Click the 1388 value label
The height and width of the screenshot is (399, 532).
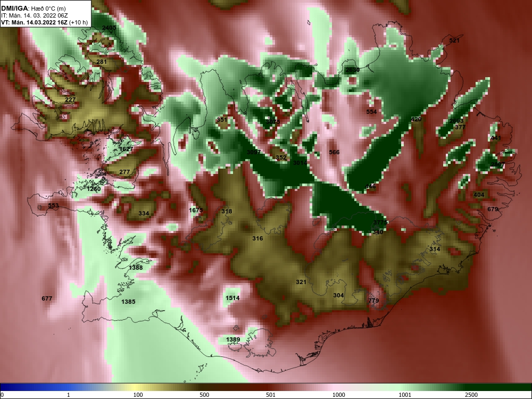(x=136, y=268)
